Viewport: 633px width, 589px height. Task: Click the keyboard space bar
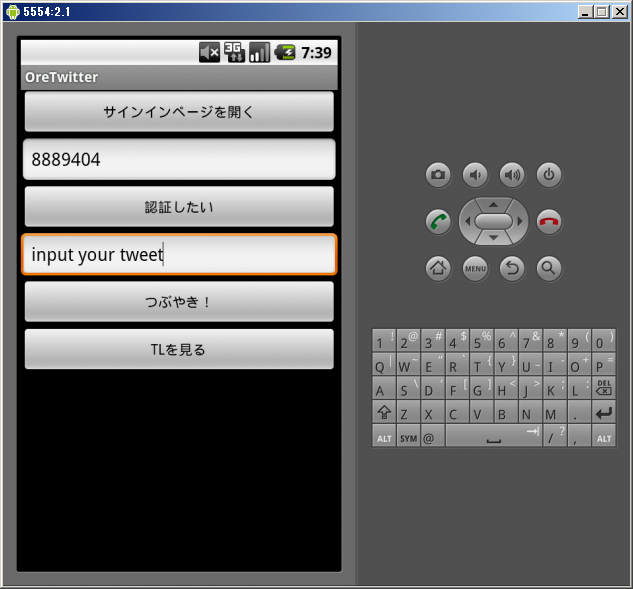[494, 436]
